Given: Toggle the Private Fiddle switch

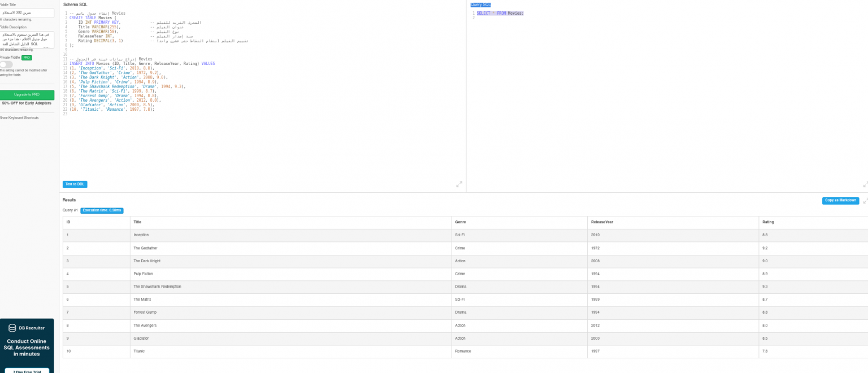Looking at the screenshot, I should point(6,65).
